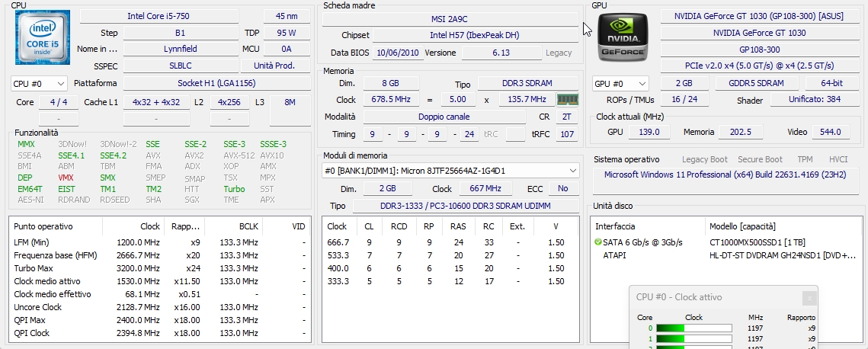
Task: Click the Doppio canale mode field
Action: click(444, 117)
